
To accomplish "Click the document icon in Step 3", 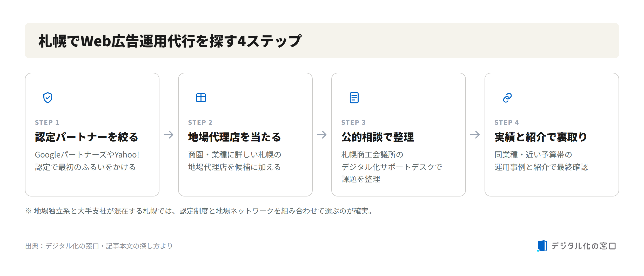I will point(354,98).
